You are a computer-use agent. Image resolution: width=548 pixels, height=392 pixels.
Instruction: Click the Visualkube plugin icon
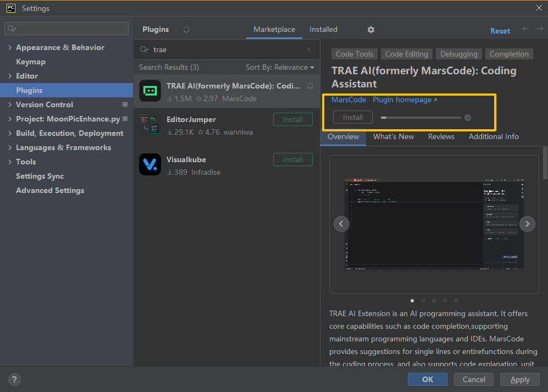(150, 164)
